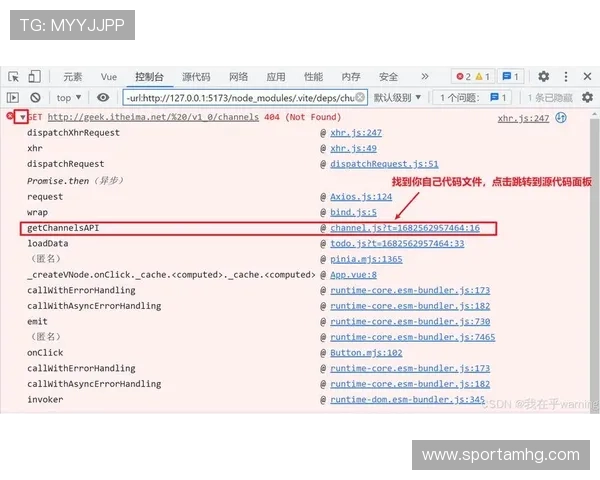Clear the console with the ban icon
The height and width of the screenshot is (480, 600).
click(x=35, y=97)
